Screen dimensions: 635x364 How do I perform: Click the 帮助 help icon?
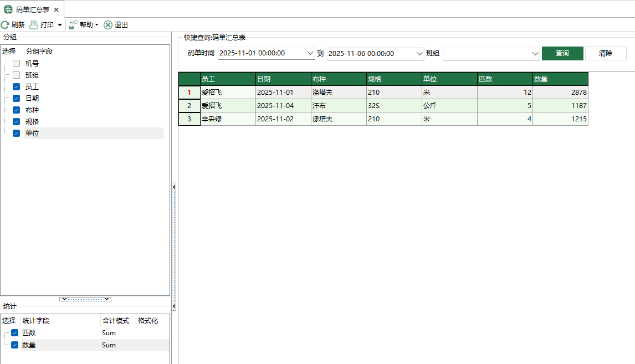pyautogui.click(x=71, y=24)
